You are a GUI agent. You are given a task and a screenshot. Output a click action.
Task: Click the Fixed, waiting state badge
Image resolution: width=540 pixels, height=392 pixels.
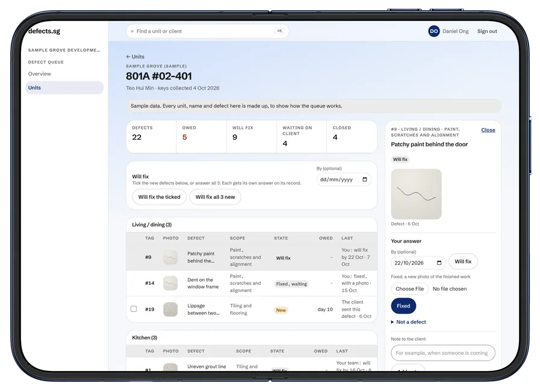coord(291,284)
